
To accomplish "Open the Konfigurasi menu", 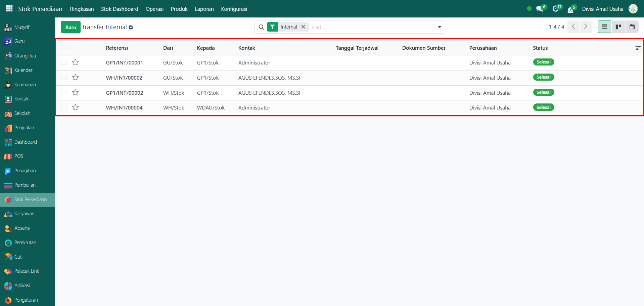I will point(234,9).
